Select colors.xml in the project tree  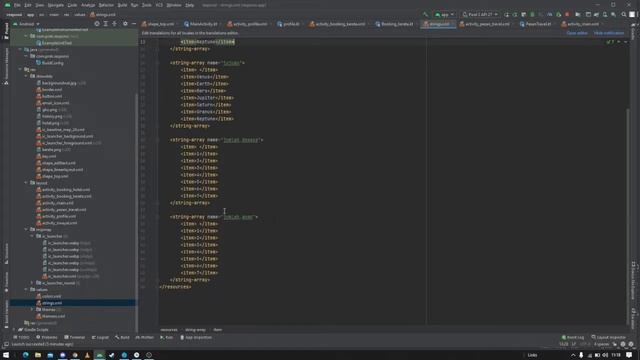click(51, 296)
